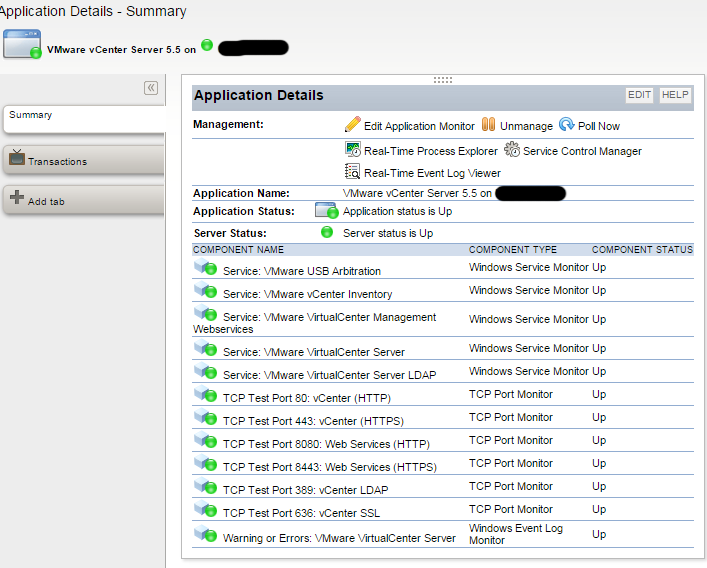Open Service: VMware vCenter Inventory component
This screenshot has width=707, height=568.
pyautogui.click(x=308, y=294)
